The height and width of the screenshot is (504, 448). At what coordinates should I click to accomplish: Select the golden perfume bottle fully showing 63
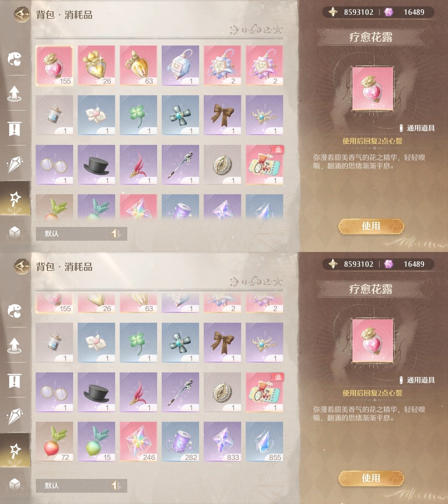click(138, 65)
